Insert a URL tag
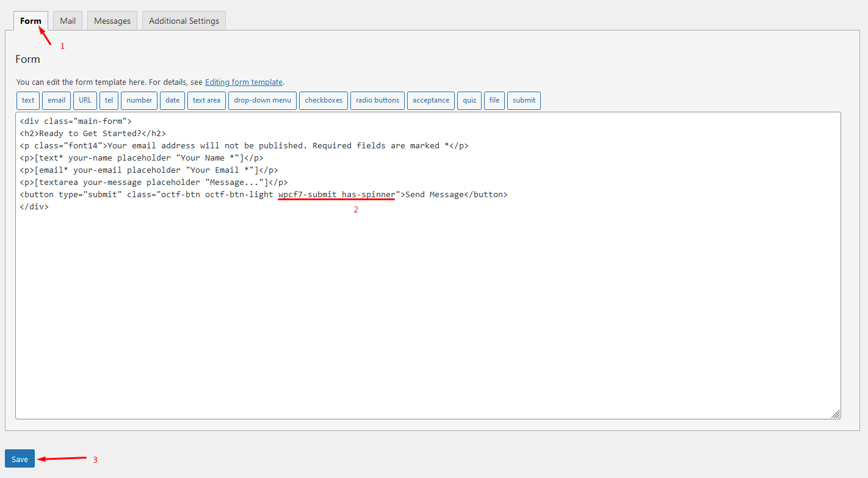This screenshot has height=478, width=868. [85, 100]
